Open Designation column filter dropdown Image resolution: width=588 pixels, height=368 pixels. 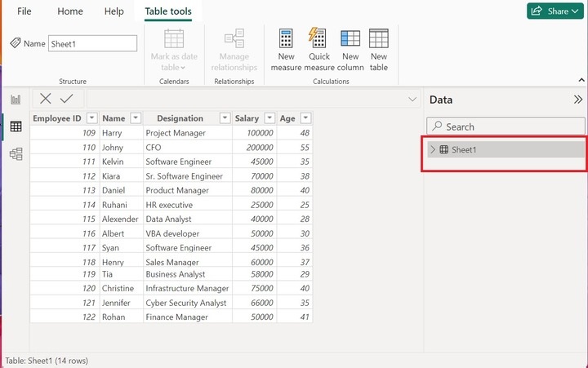click(x=225, y=118)
